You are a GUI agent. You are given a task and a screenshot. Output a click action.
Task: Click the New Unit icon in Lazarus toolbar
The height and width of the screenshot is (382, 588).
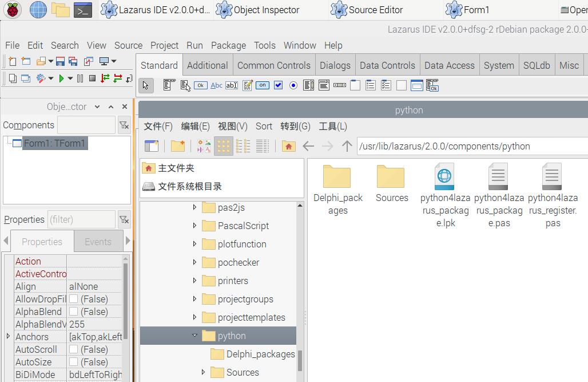pos(13,61)
